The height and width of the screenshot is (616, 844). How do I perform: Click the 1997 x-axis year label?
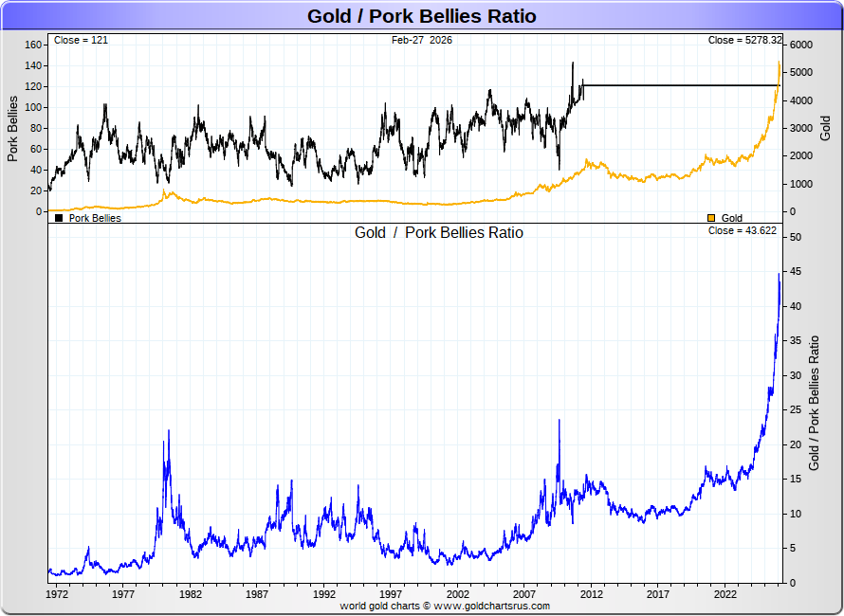pyautogui.click(x=391, y=594)
